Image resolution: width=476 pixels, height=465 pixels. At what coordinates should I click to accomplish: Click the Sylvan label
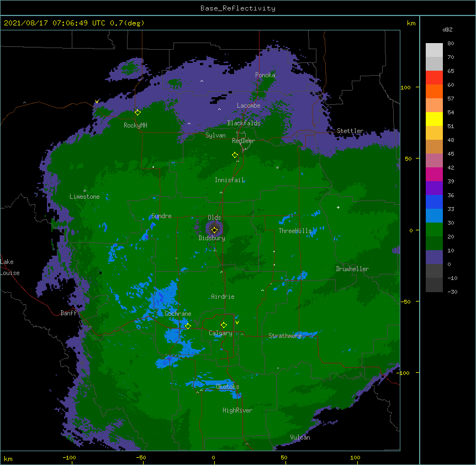point(215,135)
